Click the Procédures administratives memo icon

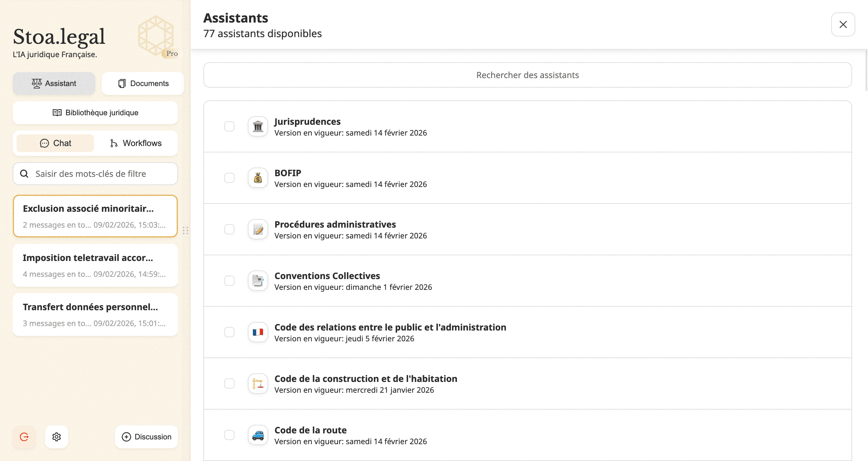(258, 229)
